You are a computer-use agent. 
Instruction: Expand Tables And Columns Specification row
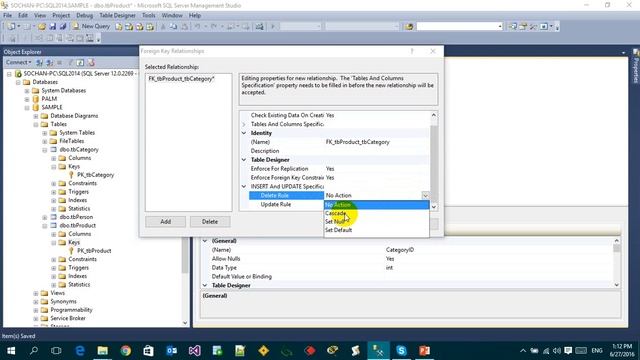pyautogui.click(x=244, y=124)
